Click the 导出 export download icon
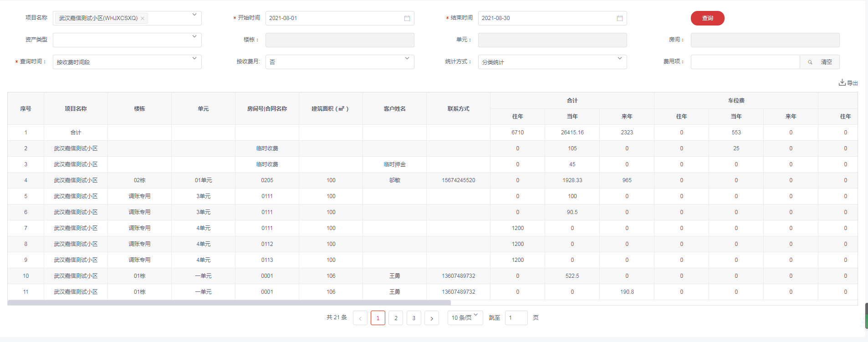 [x=842, y=82]
